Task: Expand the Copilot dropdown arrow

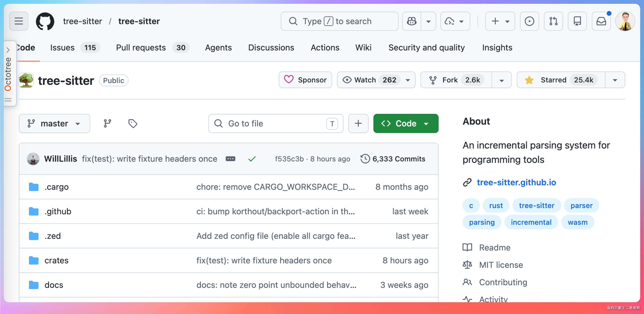Action: (x=428, y=21)
